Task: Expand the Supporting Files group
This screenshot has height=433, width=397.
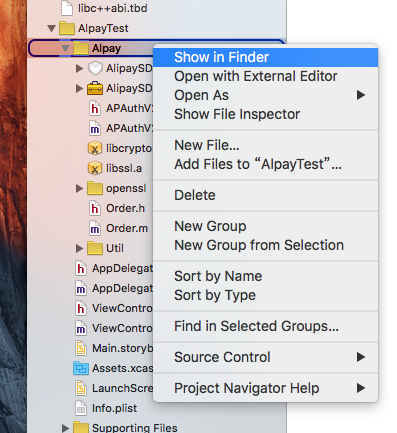Action: coord(65,428)
